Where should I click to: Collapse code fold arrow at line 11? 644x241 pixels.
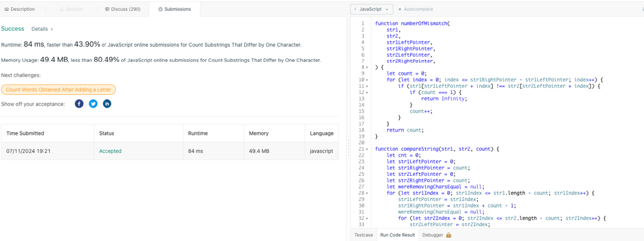tap(366, 86)
